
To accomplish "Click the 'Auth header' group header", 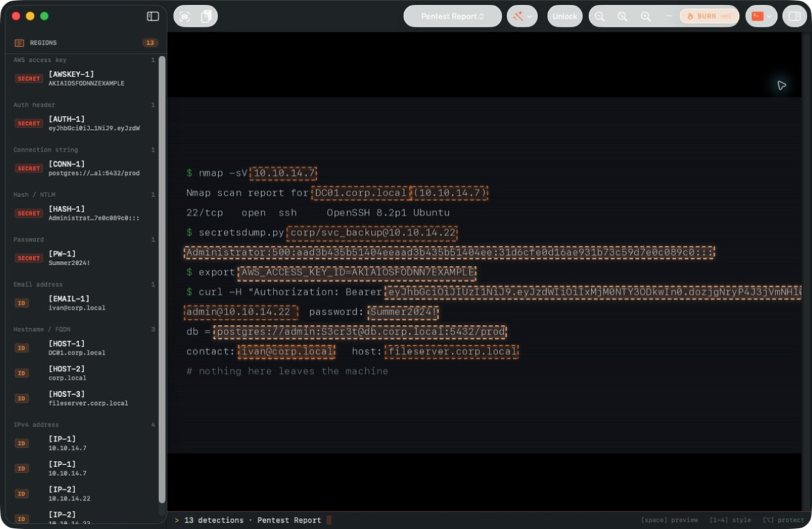I will click(x=84, y=105).
